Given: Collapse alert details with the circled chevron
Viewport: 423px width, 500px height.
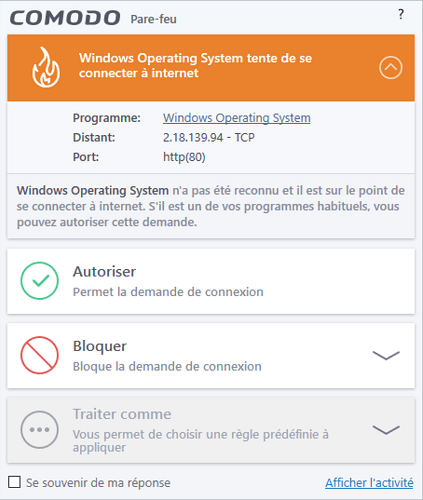Looking at the screenshot, I should (391, 68).
